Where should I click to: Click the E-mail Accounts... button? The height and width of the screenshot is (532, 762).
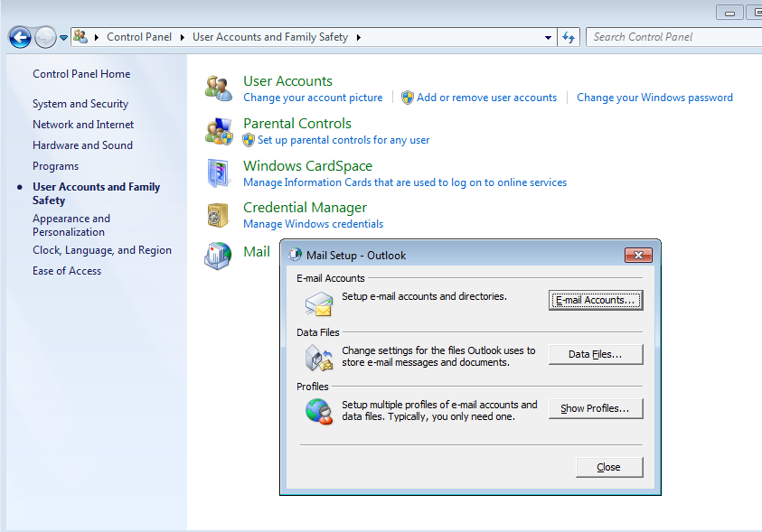pos(596,300)
